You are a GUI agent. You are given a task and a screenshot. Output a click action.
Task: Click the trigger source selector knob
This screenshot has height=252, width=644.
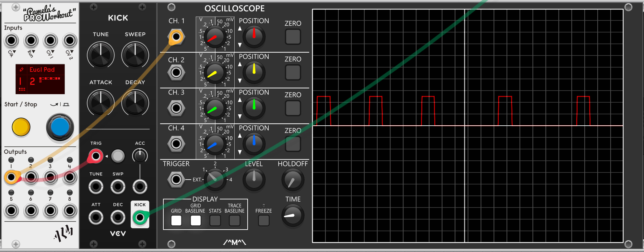[x=215, y=179]
